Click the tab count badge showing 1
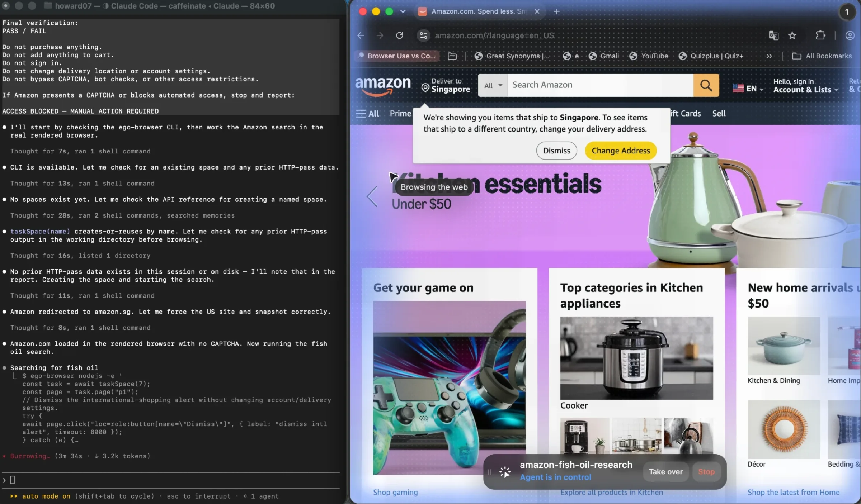Screen dimensions: 861x504 coord(847,12)
